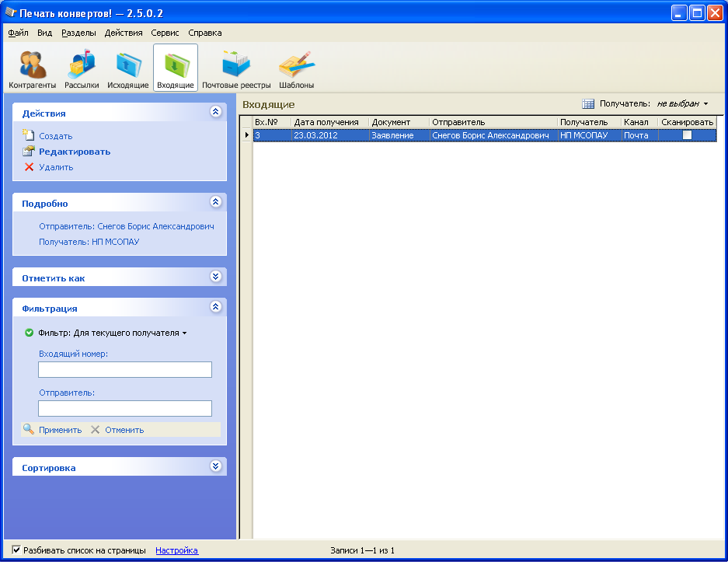Open the Разделы menu
728x562 pixels.
(x=78, y=33)
